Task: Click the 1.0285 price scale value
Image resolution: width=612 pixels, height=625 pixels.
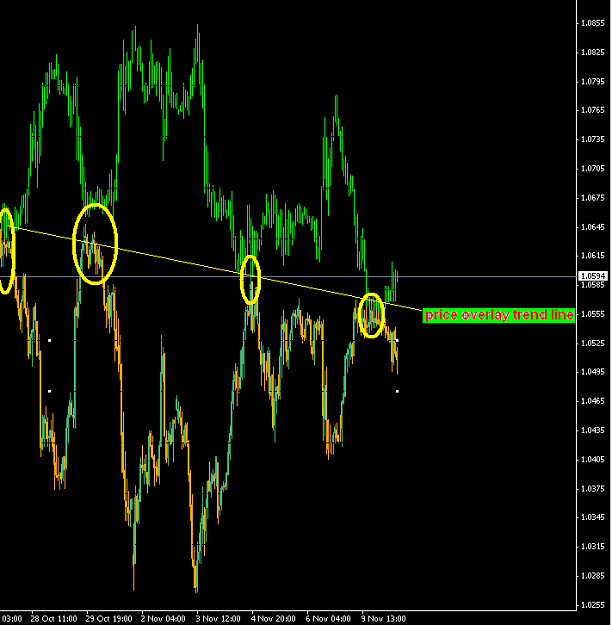Action: pyautogui.click(x=593, y=576)
